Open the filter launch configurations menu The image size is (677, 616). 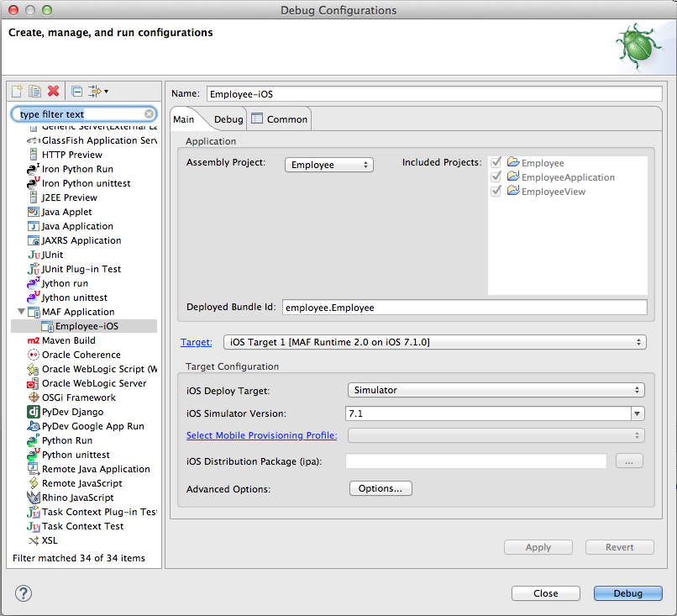tap(98, 91)
